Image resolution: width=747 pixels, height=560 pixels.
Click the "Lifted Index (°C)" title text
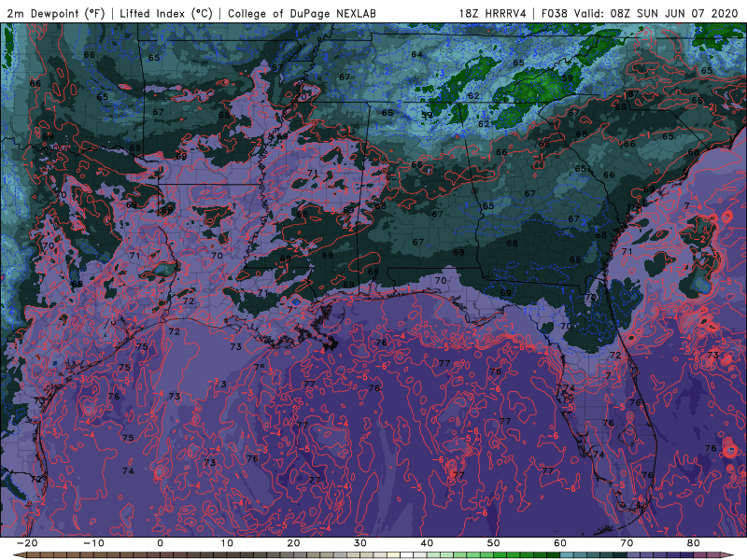(x=166, y=13)
